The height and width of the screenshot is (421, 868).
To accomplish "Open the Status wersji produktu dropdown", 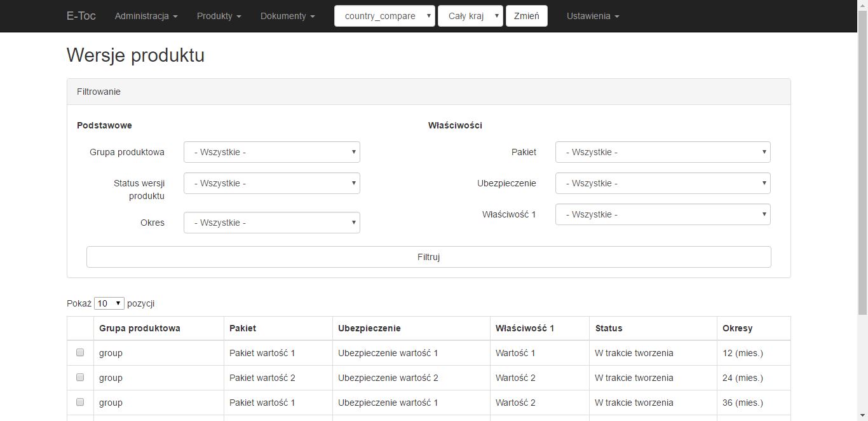I will [x=272, y=183].
